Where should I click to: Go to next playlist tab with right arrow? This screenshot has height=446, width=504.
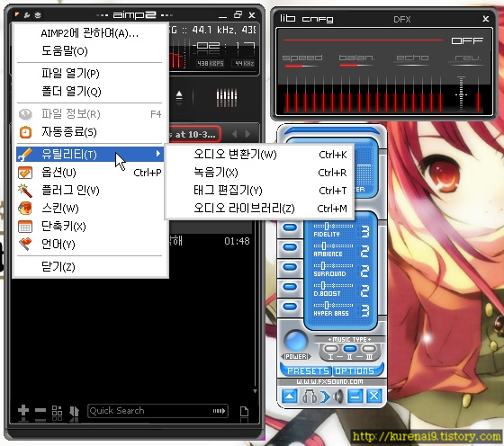coord(247,134)
